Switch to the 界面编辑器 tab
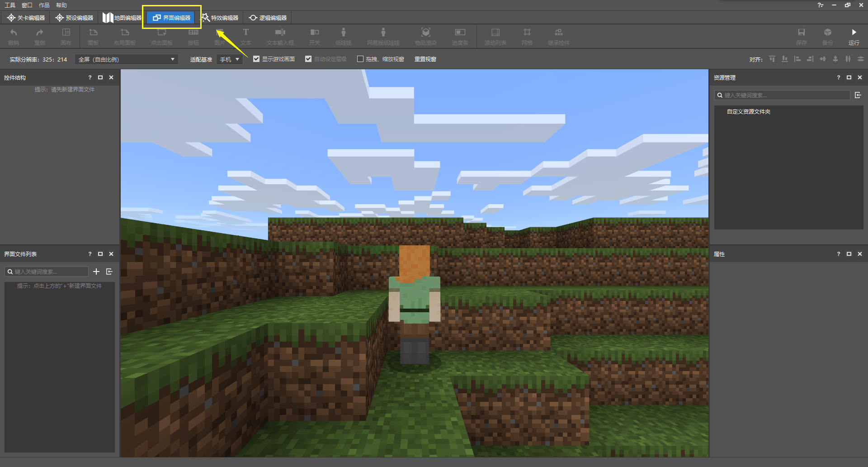 click(x=171, y=18)
